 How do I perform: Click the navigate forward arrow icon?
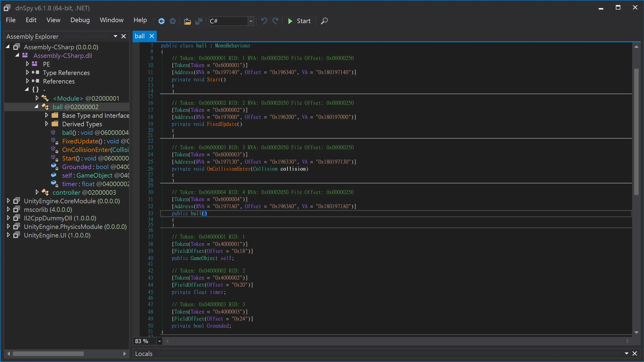tap(173, 21)
